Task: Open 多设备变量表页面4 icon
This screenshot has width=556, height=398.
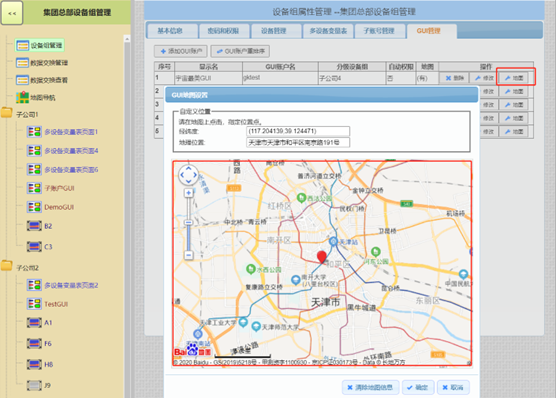Action: click(x=34, y=151)
